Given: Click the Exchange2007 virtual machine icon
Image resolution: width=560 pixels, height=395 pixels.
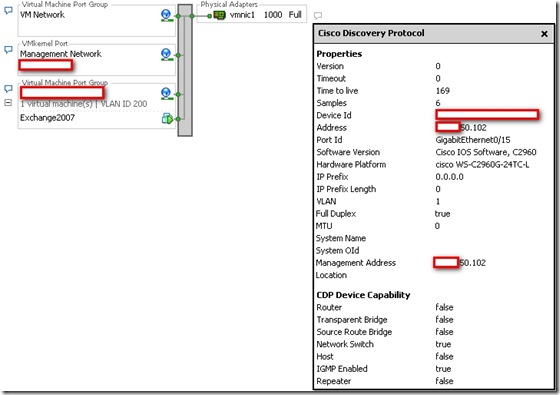Looking at the screenshot, I should (x=167, y=118).
